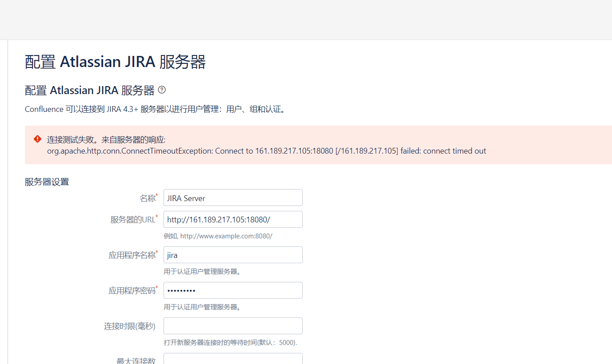This screenshot has width=612, height=364.
Task: Focus the empty 连接时限(毫秒) input
Action: (x=233, y=326)
